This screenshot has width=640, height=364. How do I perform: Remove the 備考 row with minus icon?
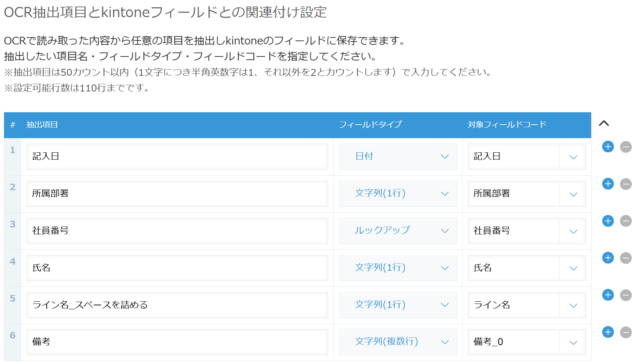626,332
